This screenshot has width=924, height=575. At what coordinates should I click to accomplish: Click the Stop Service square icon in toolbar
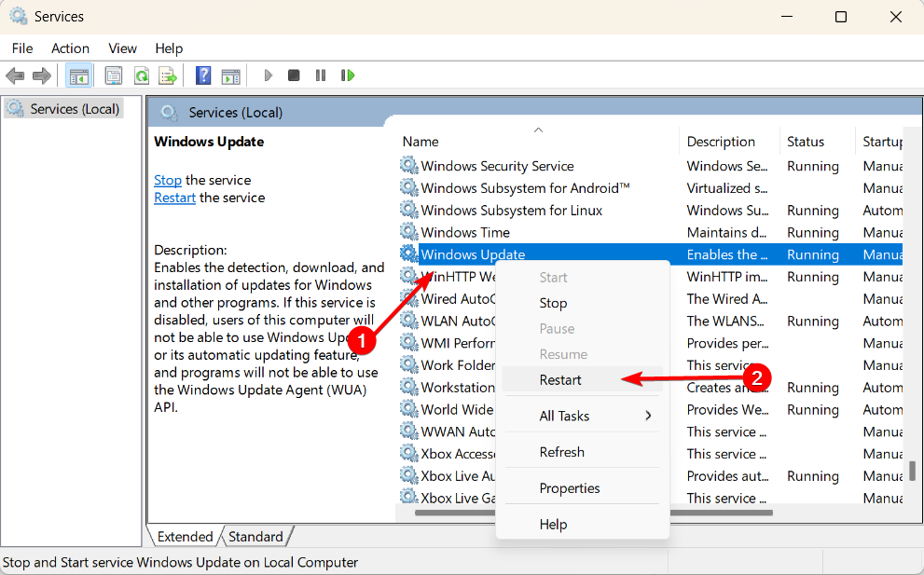(294, 75)
